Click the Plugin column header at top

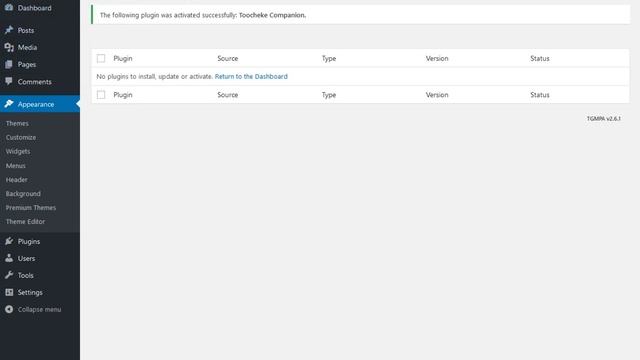click(x=123, y=58)
